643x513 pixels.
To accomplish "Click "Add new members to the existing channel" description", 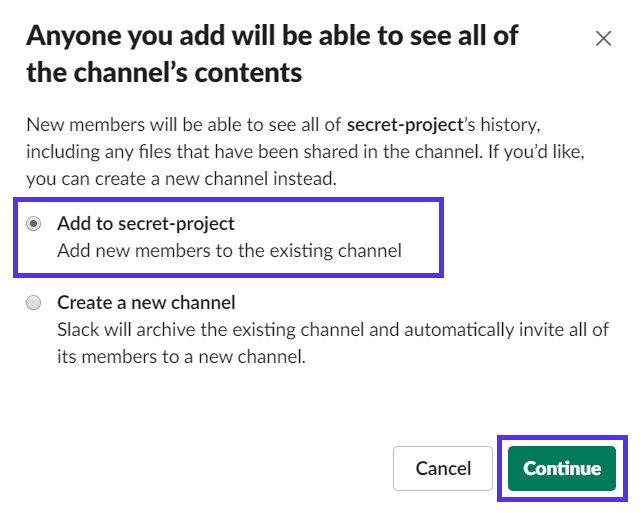I will (229, 250).
